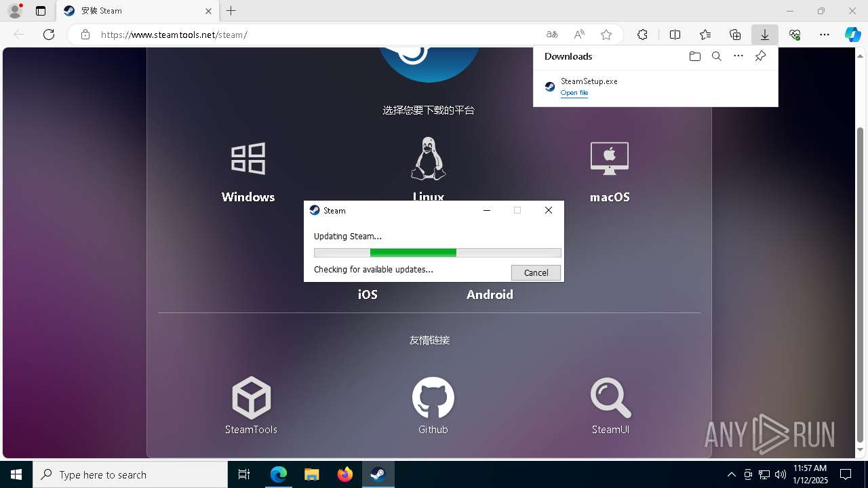Click the iOS platform label
Screen dimensions: 868x488
[x=368, y=295]
